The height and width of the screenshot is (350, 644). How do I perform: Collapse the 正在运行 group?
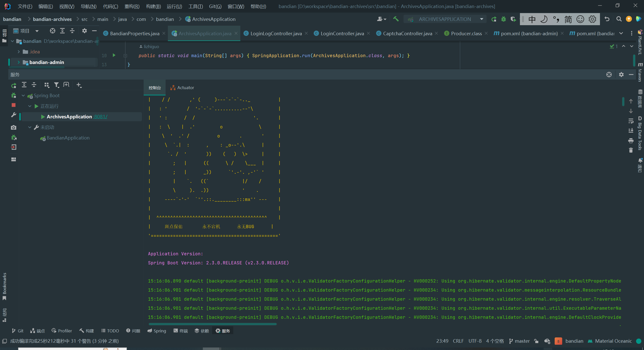[30, 106]
